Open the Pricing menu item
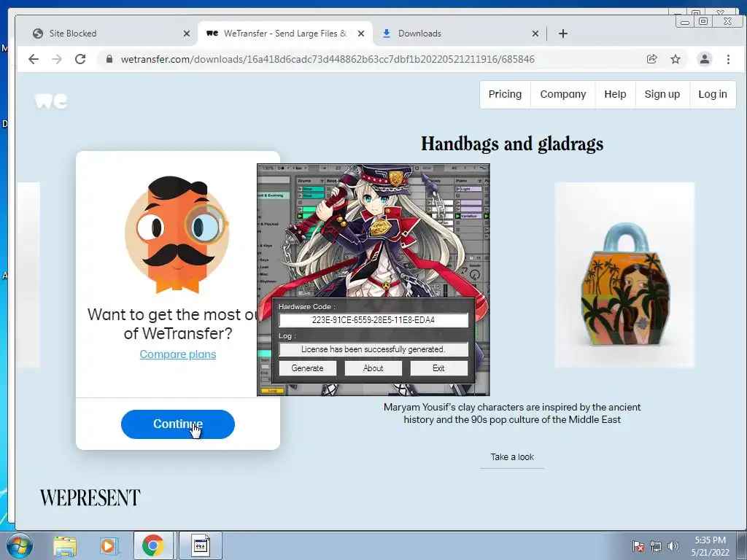The width and height of the screenshot is (747, 560). click(505, 94)
